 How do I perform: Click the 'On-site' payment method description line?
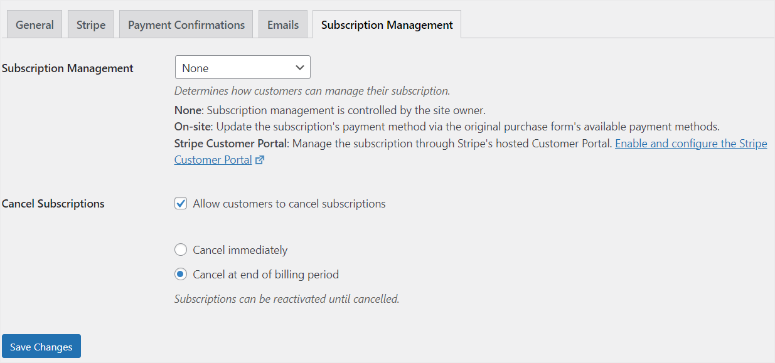tap(447, 126)
